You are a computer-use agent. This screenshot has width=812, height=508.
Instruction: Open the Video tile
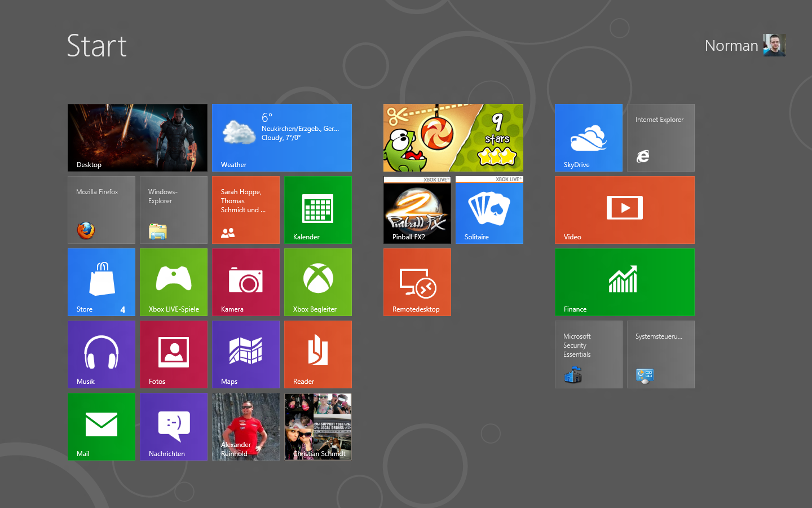pos(625,210)
